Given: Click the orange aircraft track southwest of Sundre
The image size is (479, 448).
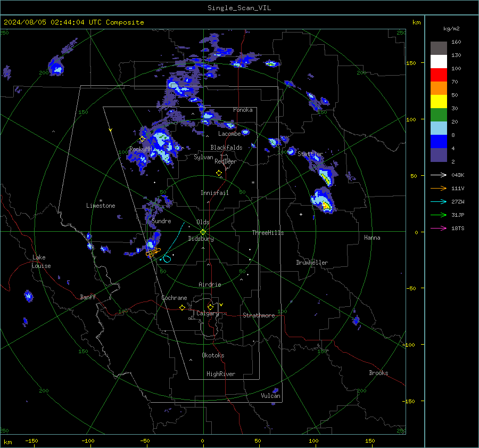Looking at the screenshot, I should point(153,252).
